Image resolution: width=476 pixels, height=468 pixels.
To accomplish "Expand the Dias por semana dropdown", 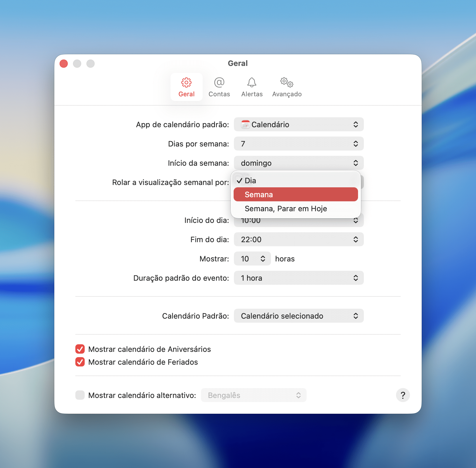I will pos(298,144).
